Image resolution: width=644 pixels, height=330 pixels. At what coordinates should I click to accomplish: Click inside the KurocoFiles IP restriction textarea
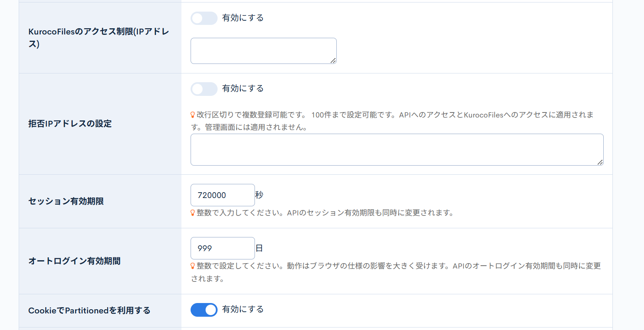[263, 50]
